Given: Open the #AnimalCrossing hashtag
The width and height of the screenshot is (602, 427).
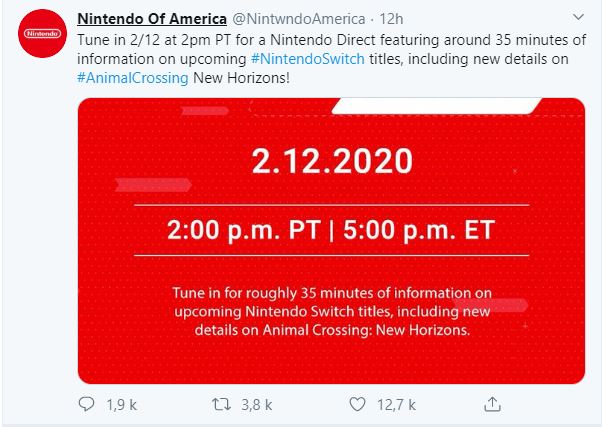Looking at the screenshot, I should click(133, 78).
